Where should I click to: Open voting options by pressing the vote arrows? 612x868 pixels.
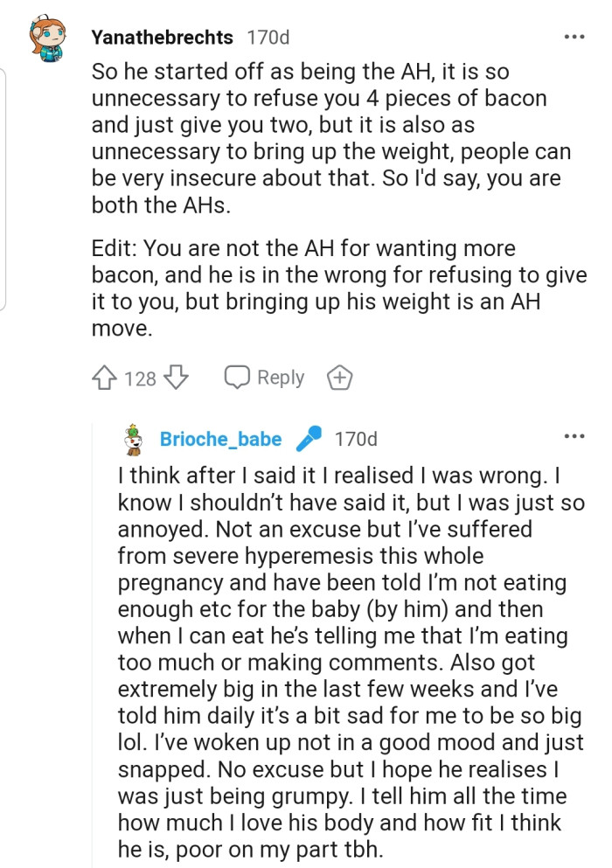click(x=104, y=378)
